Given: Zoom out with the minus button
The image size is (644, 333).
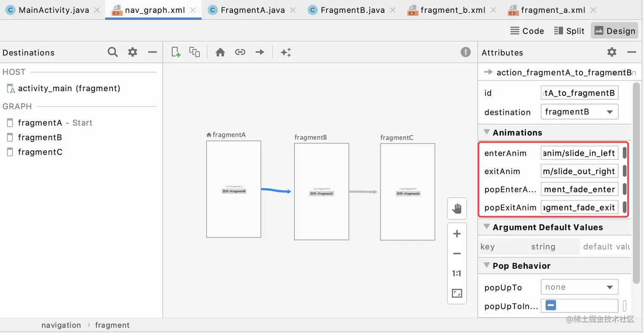Looking at the screenshot, I should click(457, 254).
